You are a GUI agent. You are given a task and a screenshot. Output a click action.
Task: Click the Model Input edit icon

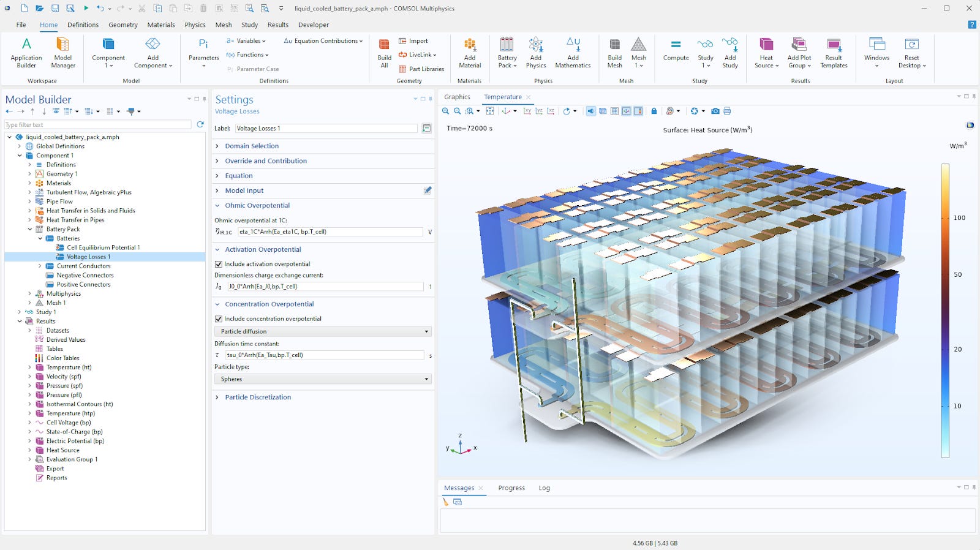point(428,190)
